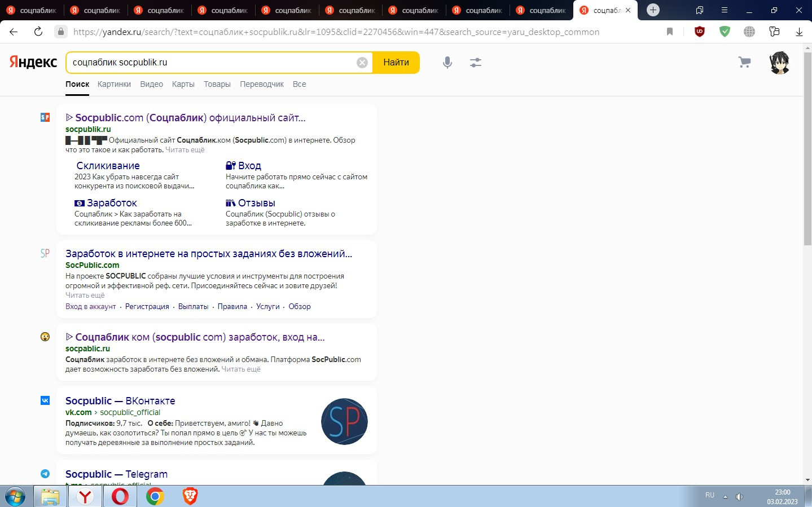Click the socpublik.ru favicon beside the first result
812x507 pixels.
click(x=45, y=117)
